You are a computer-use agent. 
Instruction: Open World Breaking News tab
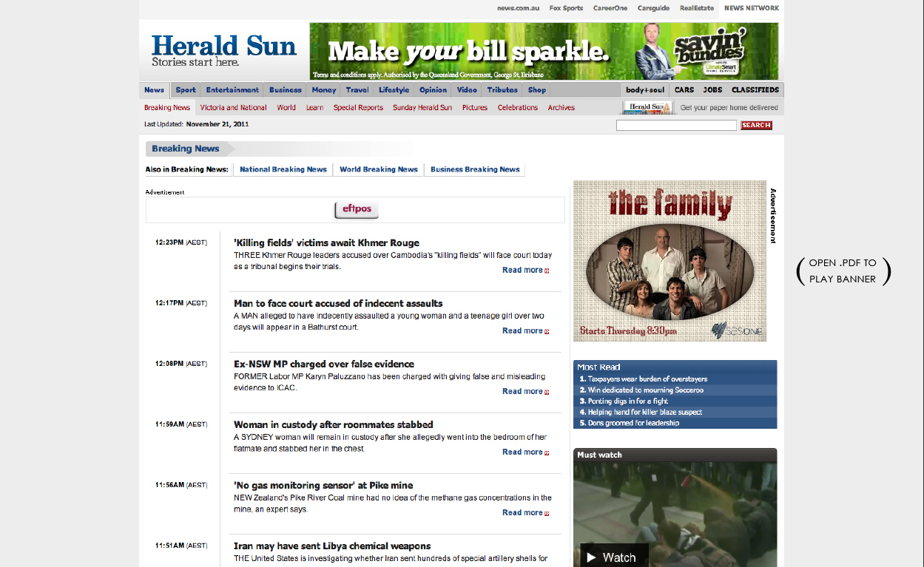pos(379,169)
